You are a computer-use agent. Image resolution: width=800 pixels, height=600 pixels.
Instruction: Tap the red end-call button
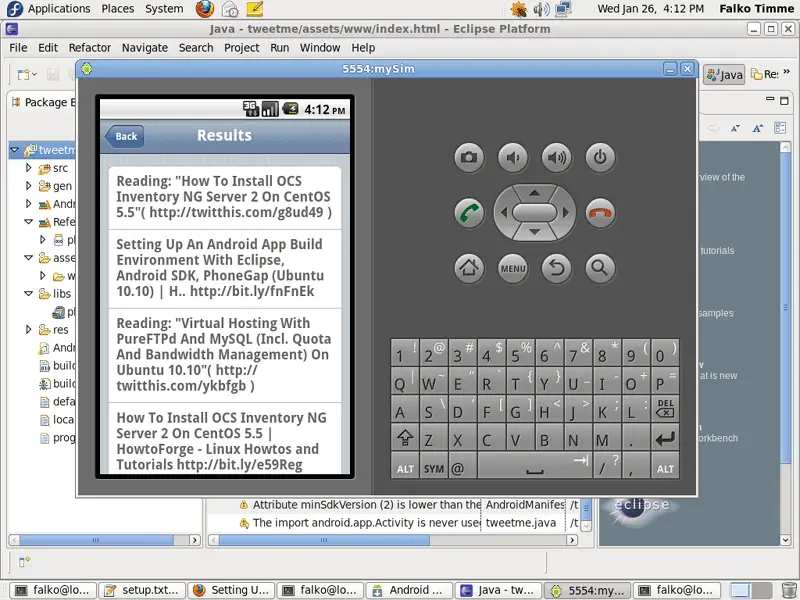pyautogui.click(x=600, y=213)
